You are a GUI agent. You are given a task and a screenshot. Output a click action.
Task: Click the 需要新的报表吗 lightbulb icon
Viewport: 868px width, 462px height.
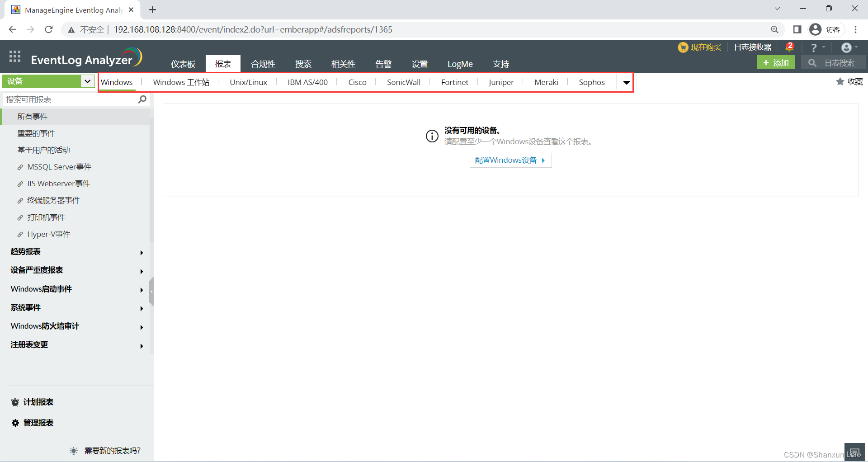73,450
